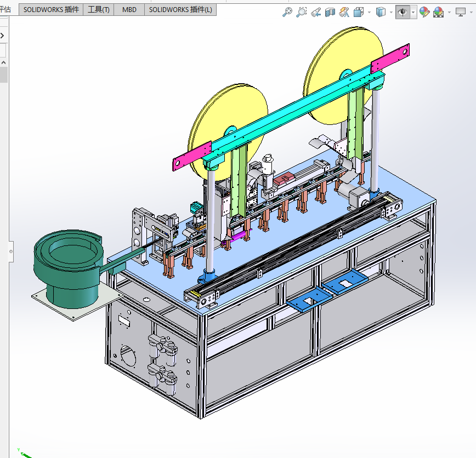476x458 pixels.
Task: Select the Zoom to Area tool
Action: pos(301,12)
